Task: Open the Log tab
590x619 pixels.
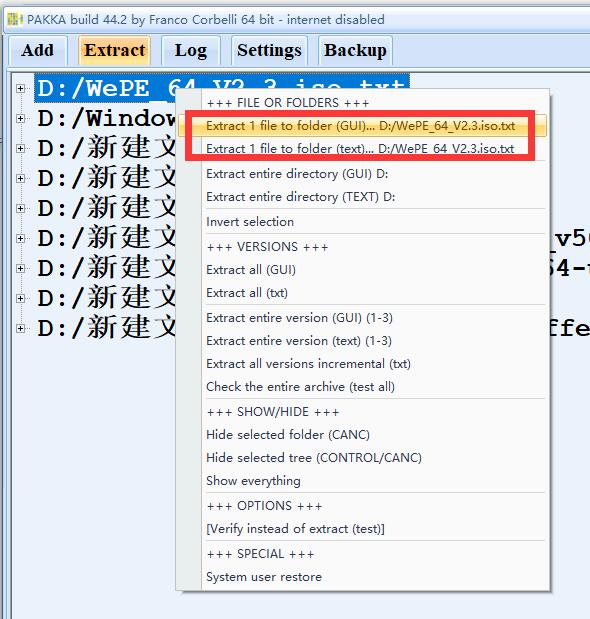Action: (x=191, y=50)
